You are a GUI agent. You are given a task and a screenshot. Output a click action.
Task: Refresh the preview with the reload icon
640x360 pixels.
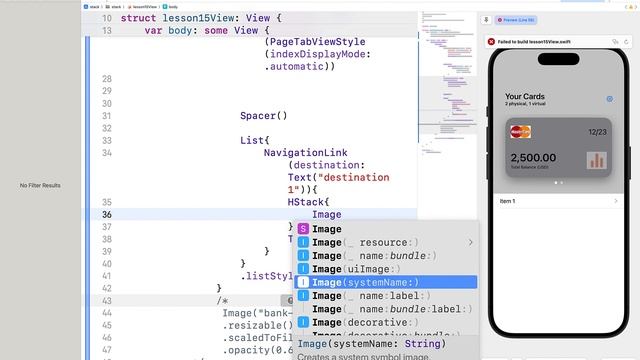[x=626, y=42]
